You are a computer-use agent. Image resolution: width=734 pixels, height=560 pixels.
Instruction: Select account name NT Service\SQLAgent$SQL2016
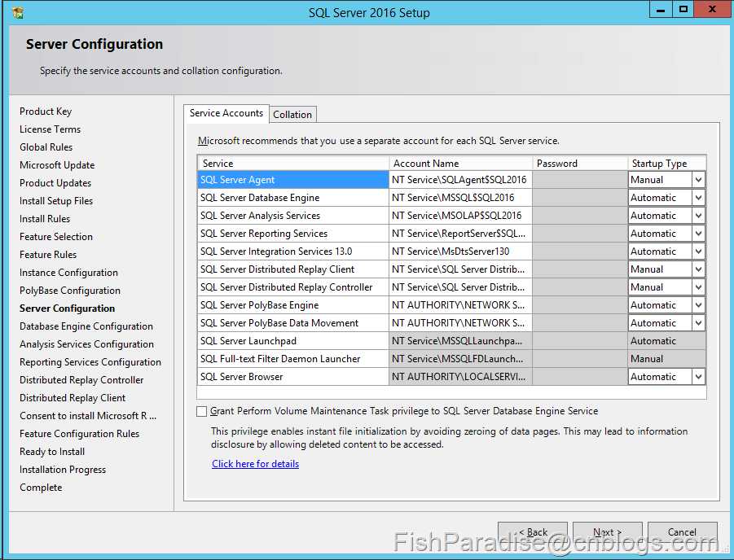460,180
